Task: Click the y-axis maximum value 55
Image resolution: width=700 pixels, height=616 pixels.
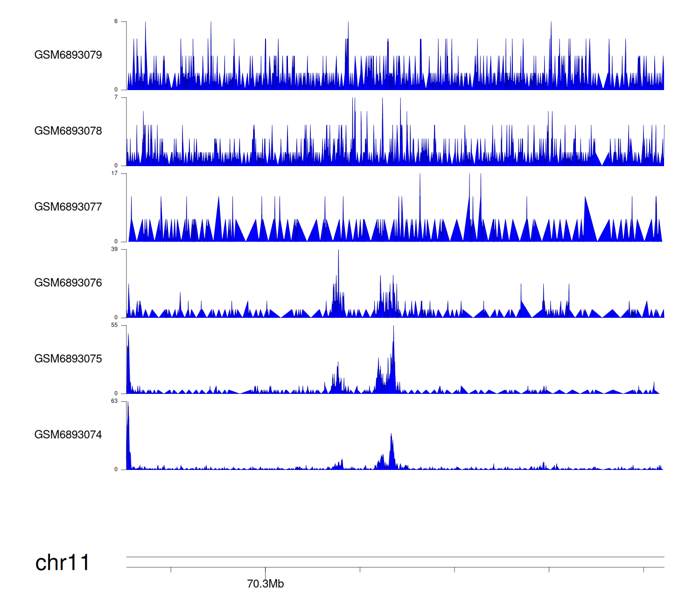Action: click(114, 325)
